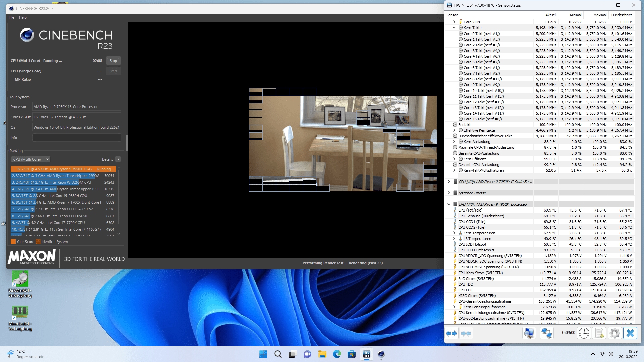This screenshot has width=644, height=362.
Task: Open the Help menu in Cinebench
Action: [23, 17]
